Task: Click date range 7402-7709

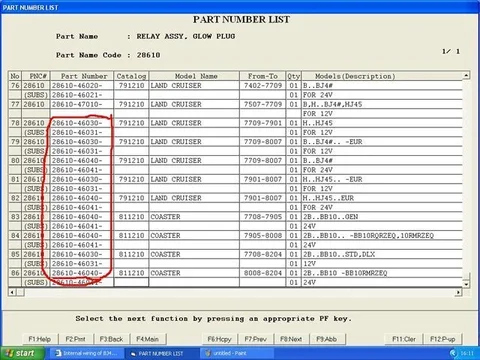Action: click(263, 86)
